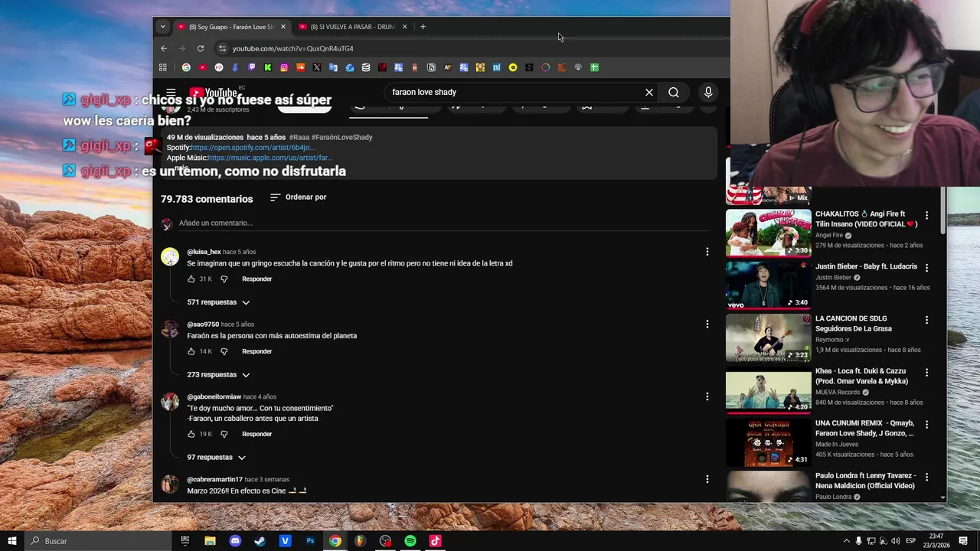The height and width of the screenshot is (551, 980).
Task: Close the SI VUELVE A PASAR tab
Action: [404, 27]
